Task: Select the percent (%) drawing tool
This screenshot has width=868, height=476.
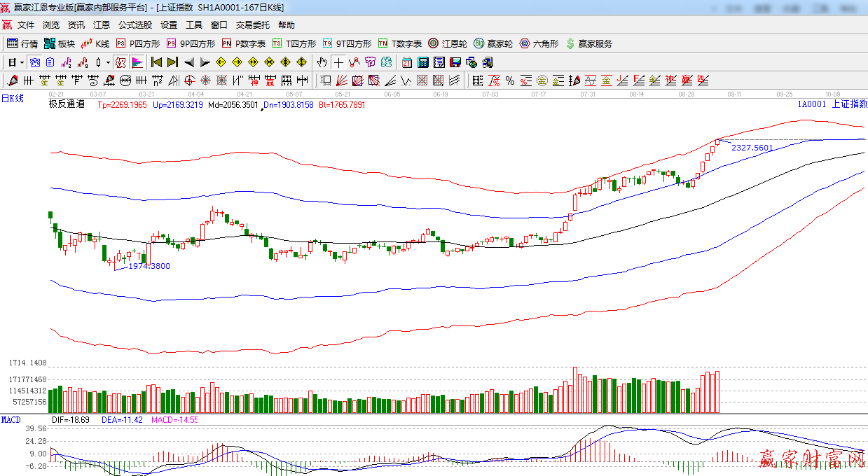Action: 509,80
